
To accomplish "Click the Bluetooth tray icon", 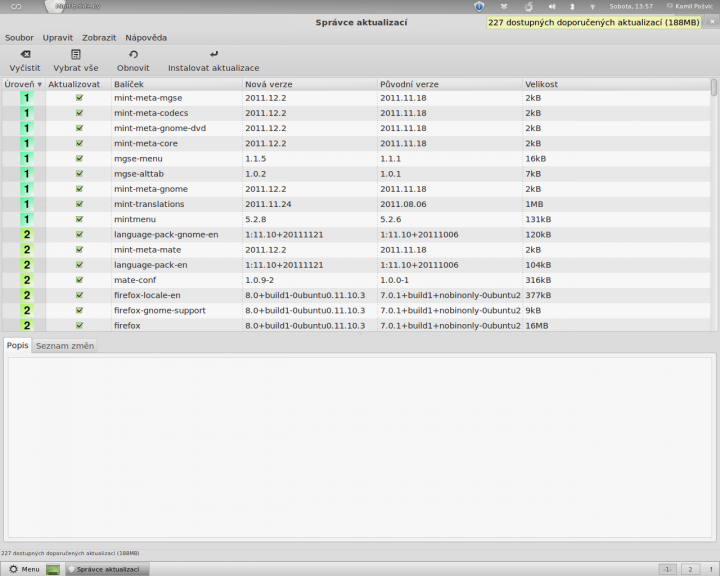I will (572, 6).
